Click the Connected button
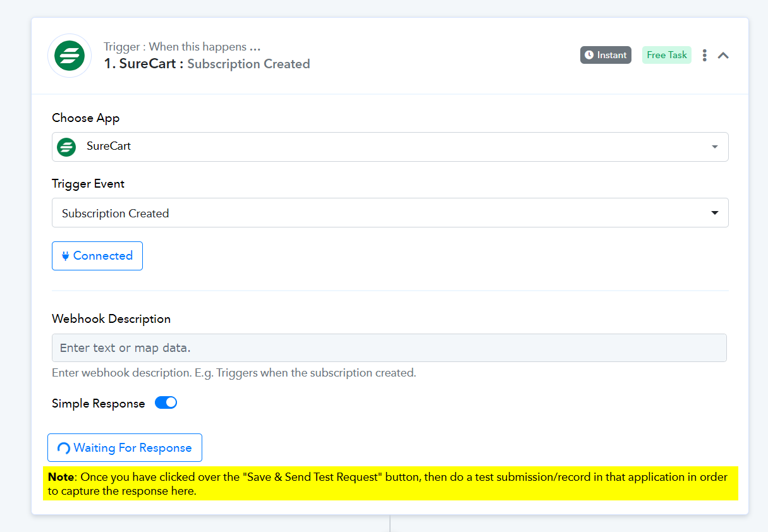Screen dimensions: 768x532 click(97, 256)
